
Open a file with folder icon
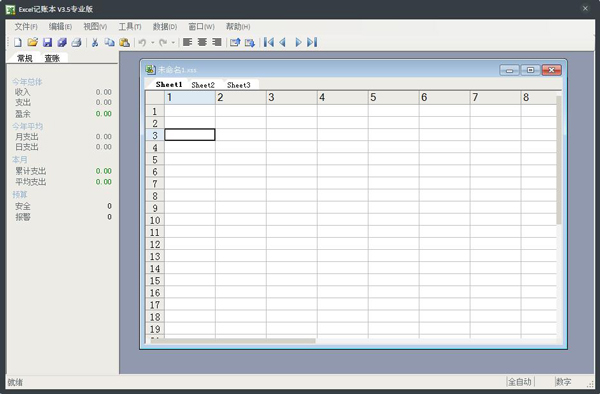tap(33, 42)
